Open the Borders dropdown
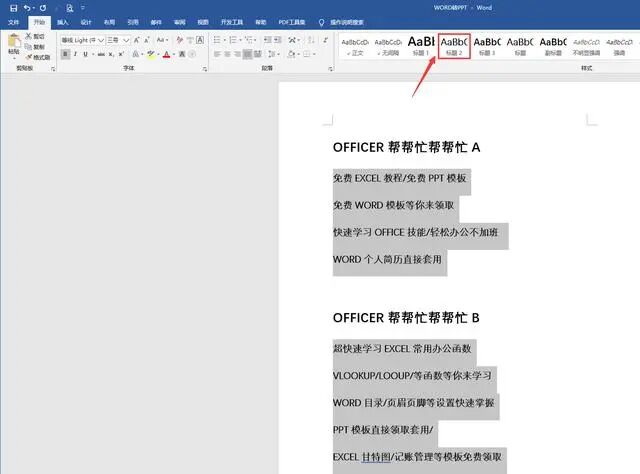 [x=309, y=54]
